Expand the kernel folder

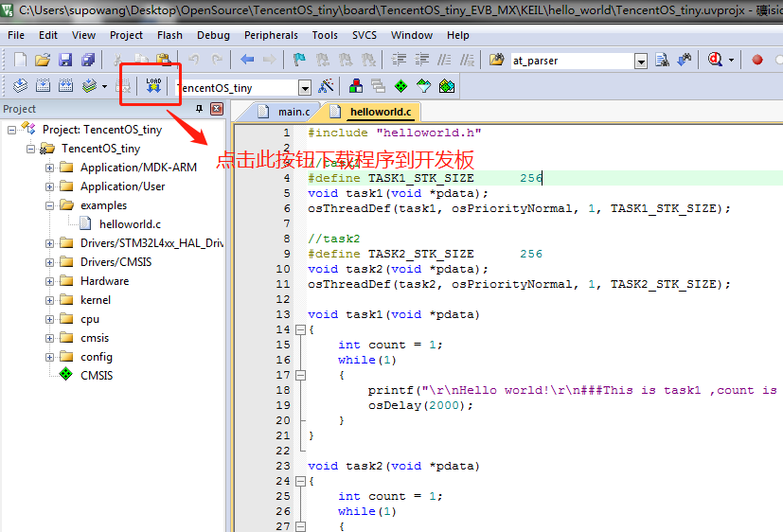(x=49, y=301)
